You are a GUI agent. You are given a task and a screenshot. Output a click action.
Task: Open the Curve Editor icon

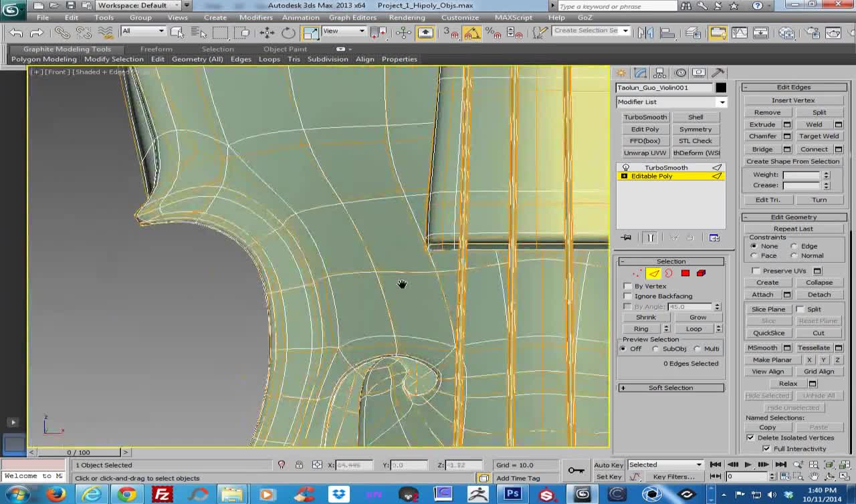pos(740,32)
